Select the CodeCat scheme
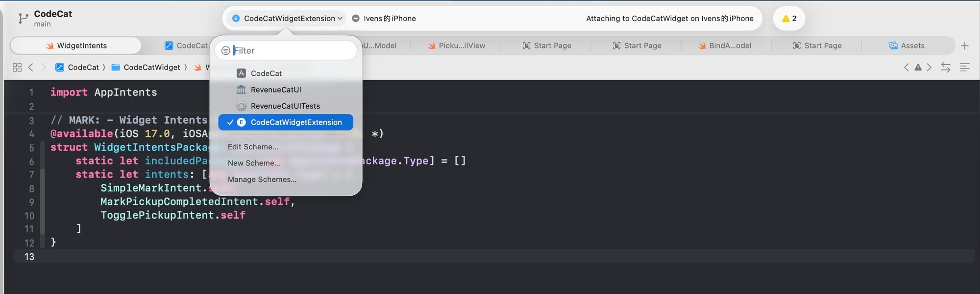Image resolution: width=980 pixels, height=294 pixels. click(266, 73)
